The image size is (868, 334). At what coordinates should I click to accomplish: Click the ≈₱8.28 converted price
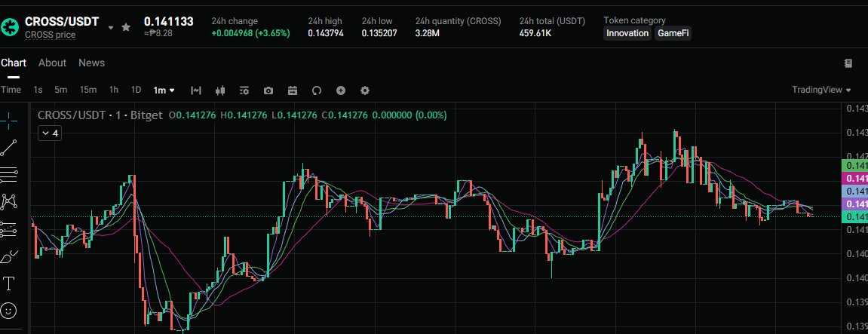point(158,33)
